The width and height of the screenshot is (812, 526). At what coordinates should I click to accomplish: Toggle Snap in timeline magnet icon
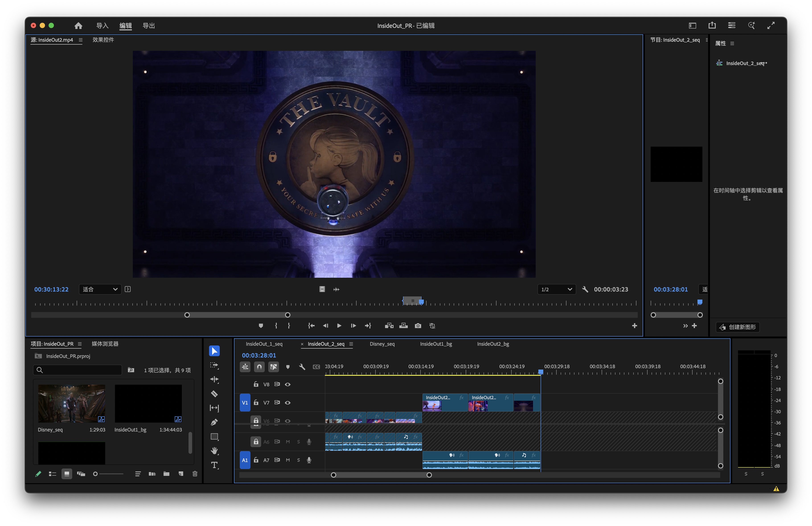tap(259, 367)
